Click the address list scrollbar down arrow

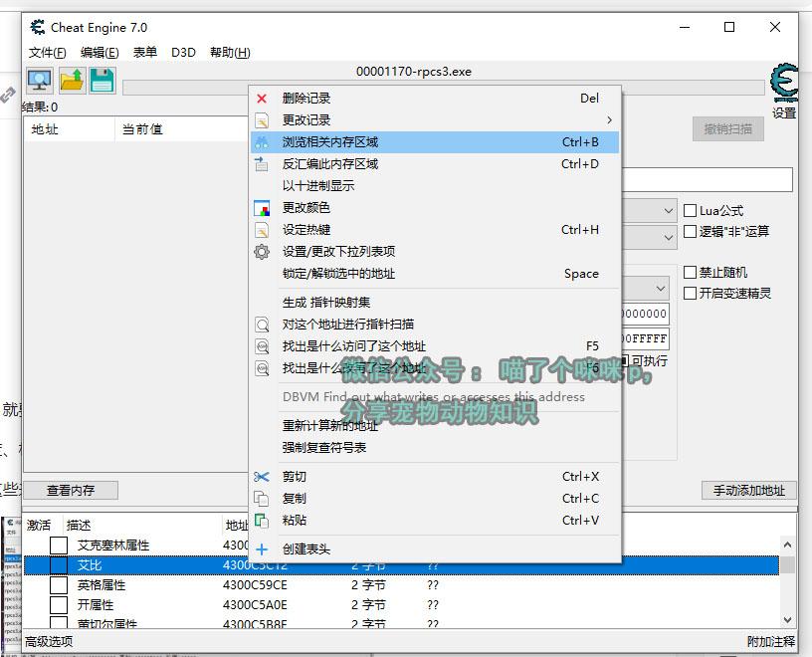coord(787,620)
